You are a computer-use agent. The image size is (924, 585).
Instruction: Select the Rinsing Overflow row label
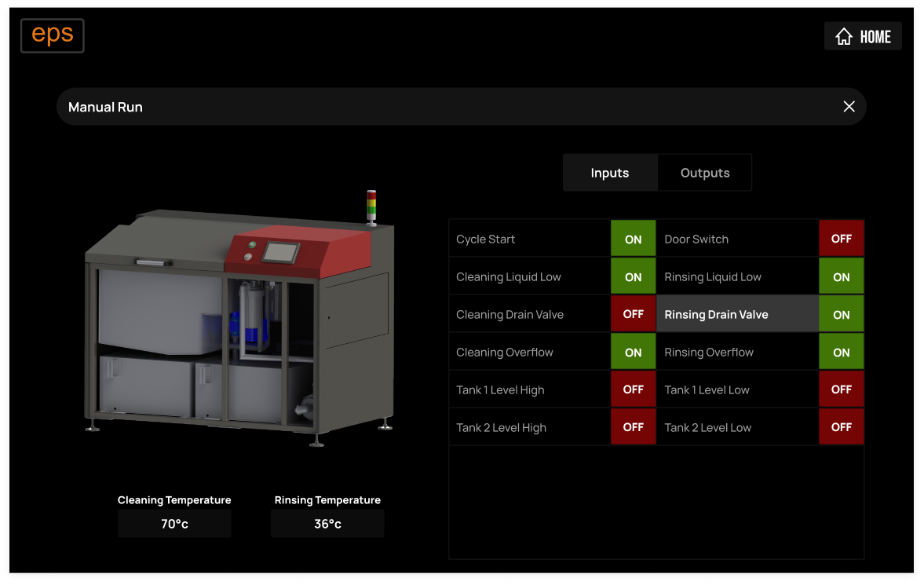pos(709,353)
